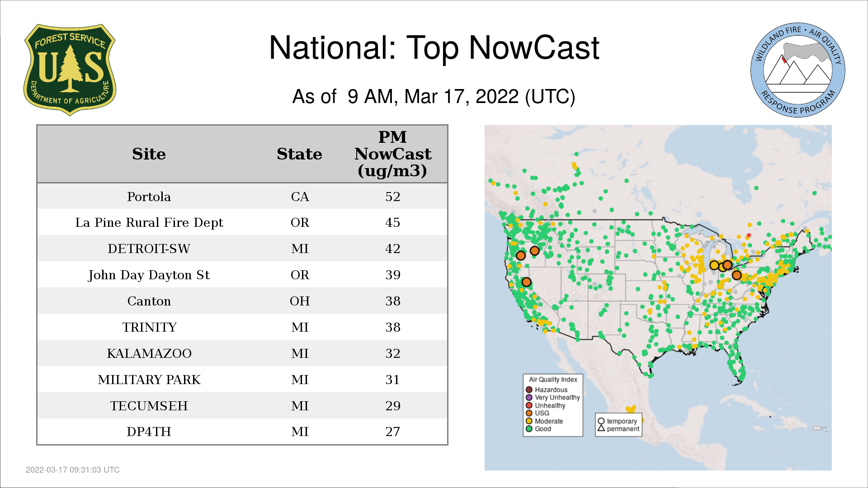
Task: Click the Very Unhealthy purple legend circle
Action: coord(529,398)
